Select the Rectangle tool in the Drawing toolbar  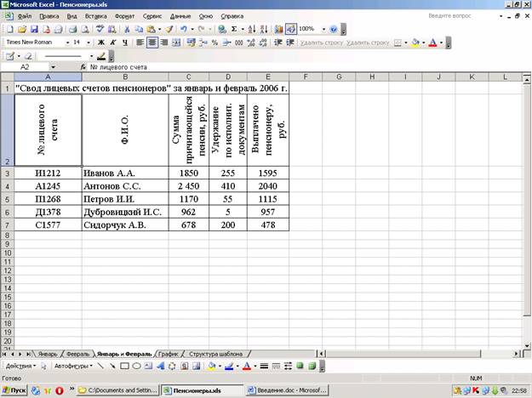[124, 366]
